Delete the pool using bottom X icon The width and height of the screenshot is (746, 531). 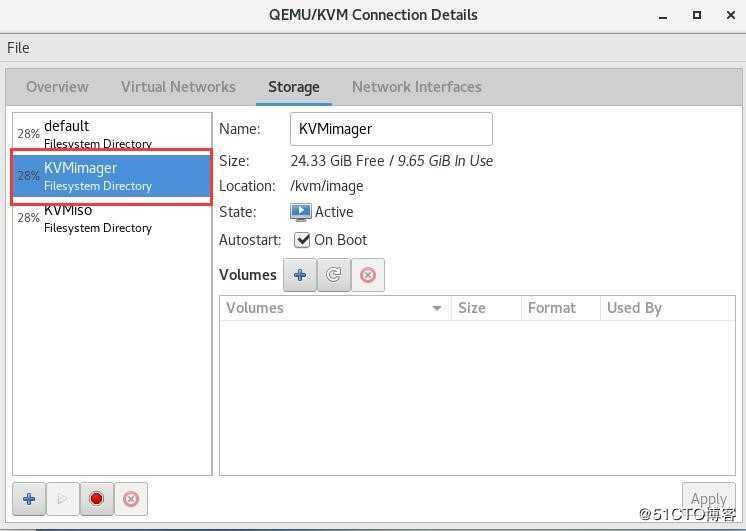click(x=131, y=499)
